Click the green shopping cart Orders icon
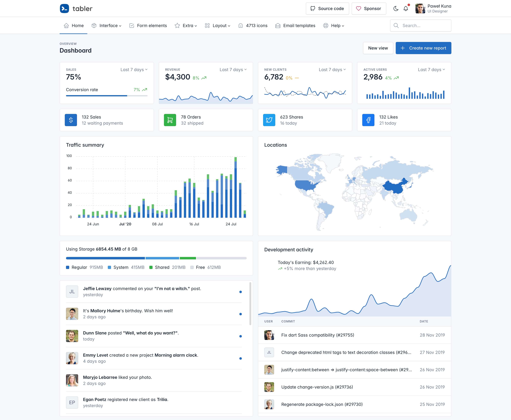Viewport: 511px width, 420px height. 170,120
